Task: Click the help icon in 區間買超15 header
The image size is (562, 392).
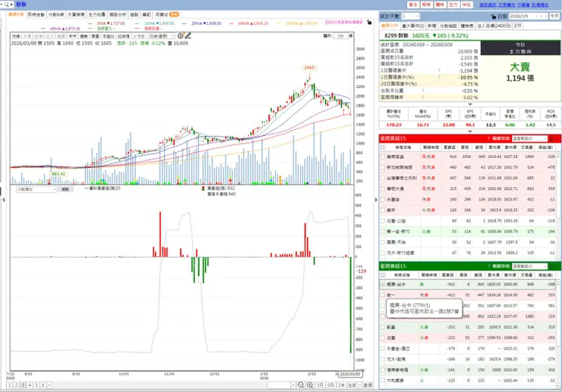Action: (488, 138)
